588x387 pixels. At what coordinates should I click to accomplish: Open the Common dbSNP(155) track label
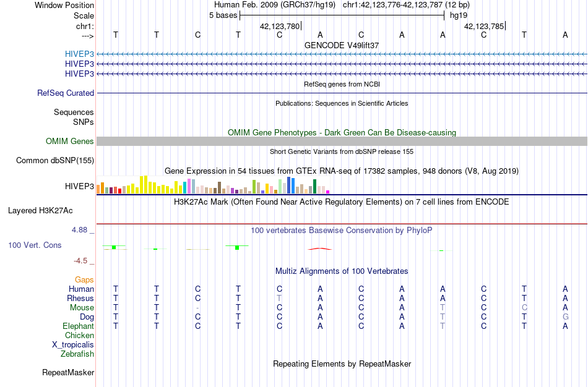click(55, 160)
